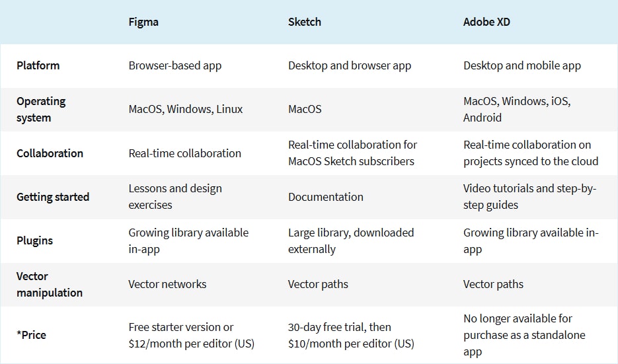Screen dimensions: 618x364
Task: Click the Sketch column header
Action: [305, 22]
